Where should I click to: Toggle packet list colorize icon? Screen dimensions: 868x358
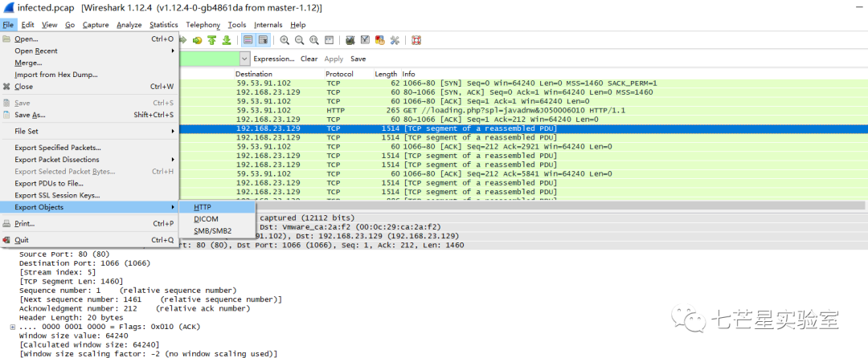(248, 40)
